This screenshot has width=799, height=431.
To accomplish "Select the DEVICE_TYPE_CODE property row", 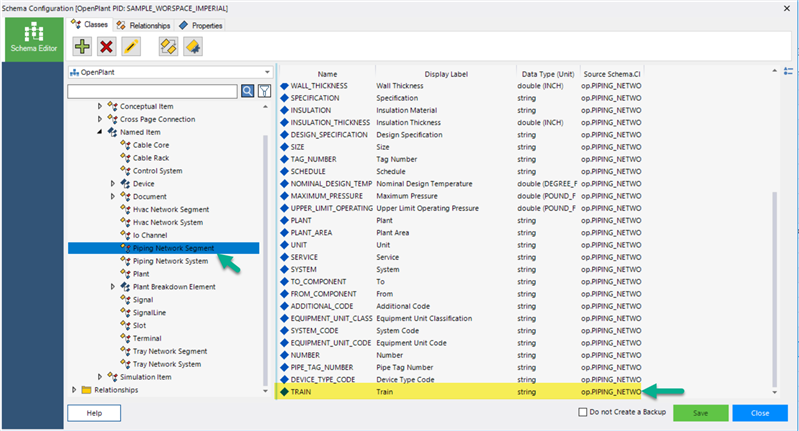I will (x=461, y=380).
